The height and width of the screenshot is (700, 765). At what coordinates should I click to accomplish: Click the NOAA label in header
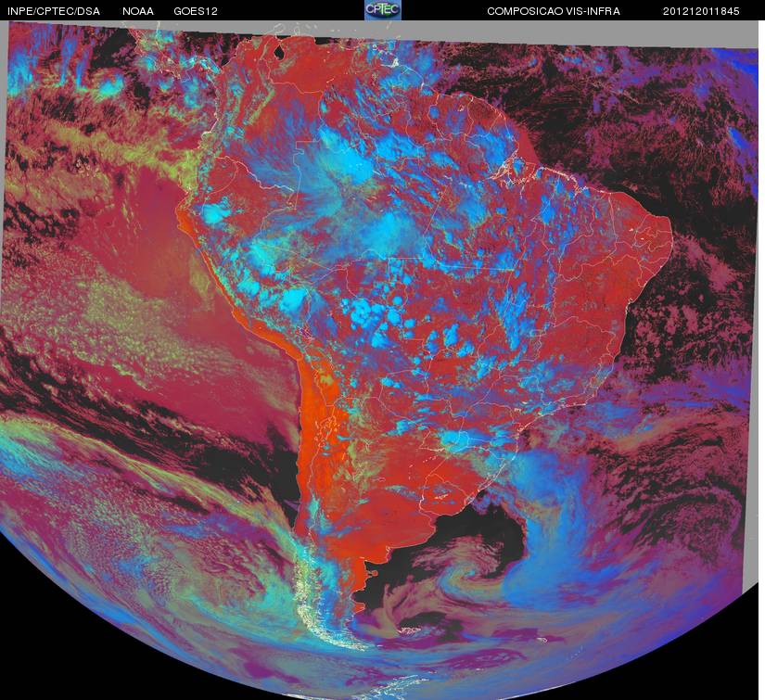pos(138,11)
